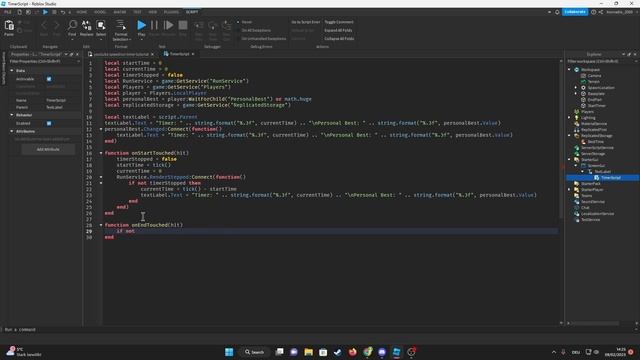
Task: Click the Pause playtest icon
Action: tap(154, 25)
